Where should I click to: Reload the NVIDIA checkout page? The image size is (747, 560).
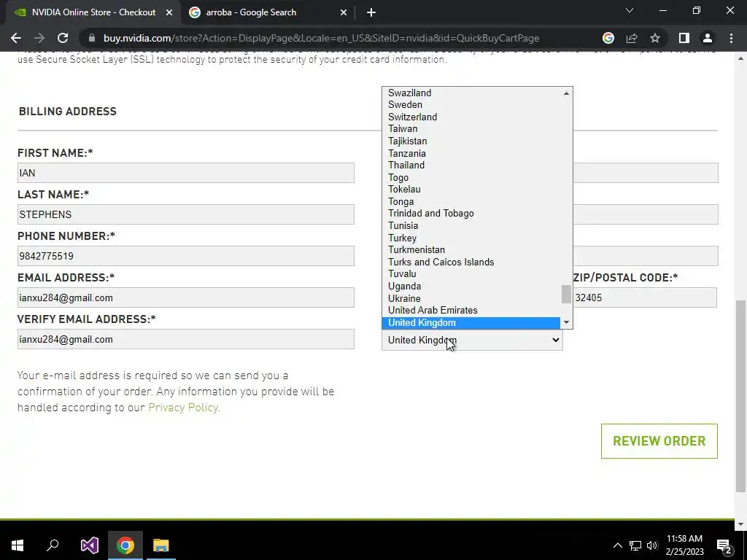click(x=63, y=38)
